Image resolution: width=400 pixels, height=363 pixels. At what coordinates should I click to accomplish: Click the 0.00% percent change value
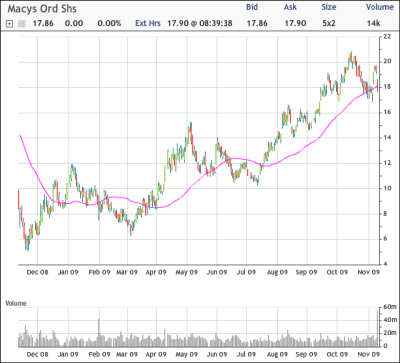tap(109, 23)
